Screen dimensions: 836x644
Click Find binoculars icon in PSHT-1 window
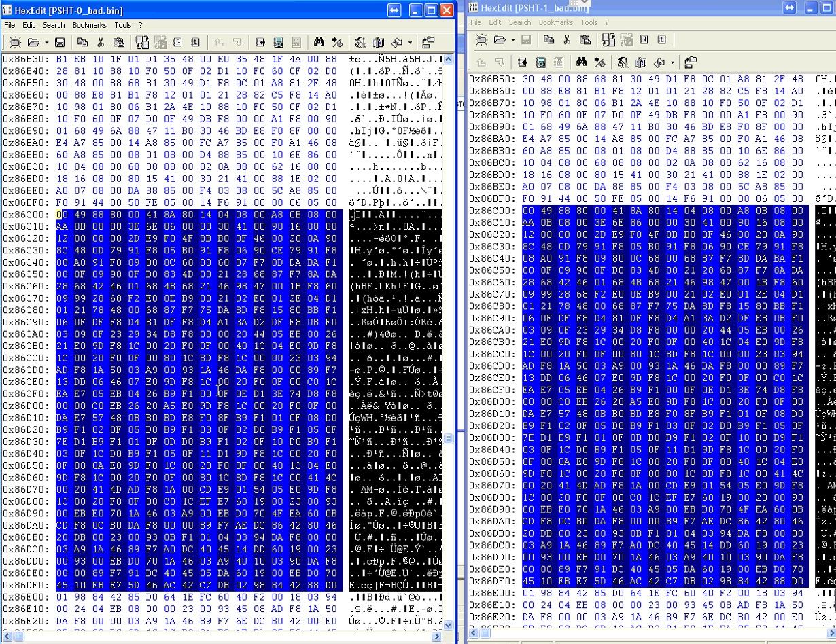[x=581, y=62]
